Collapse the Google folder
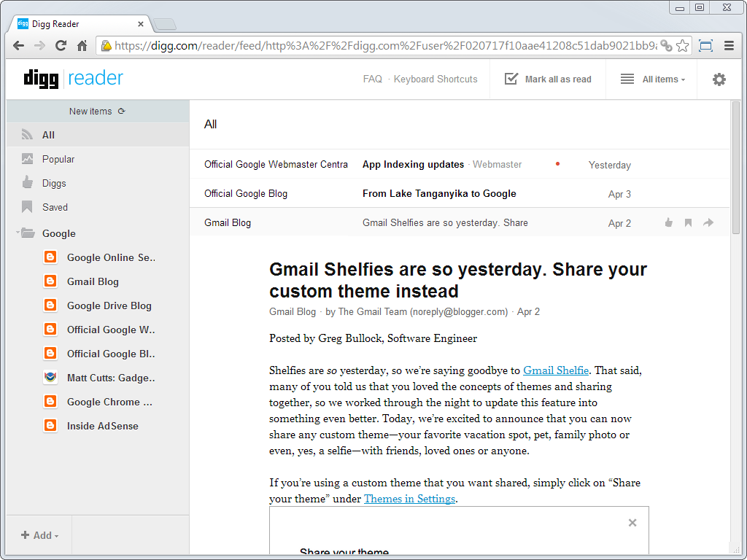The height and width of the screenshot is (560, 747). (x=18, y=233)
